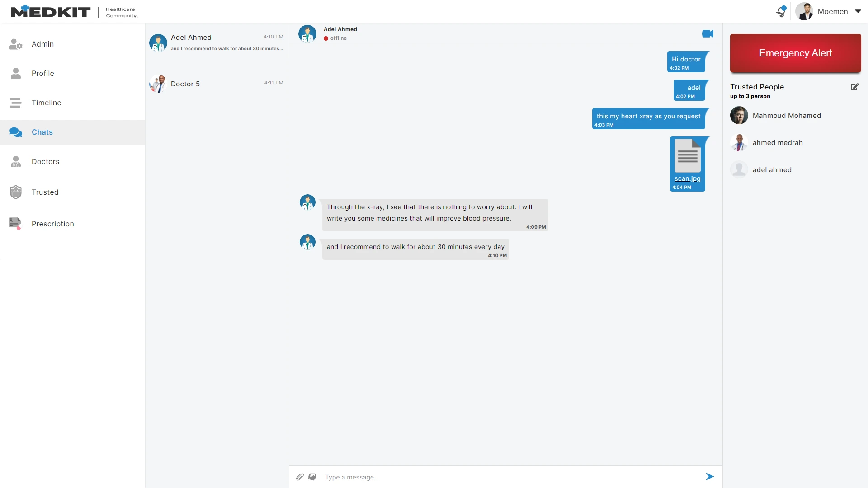Image resolution: width=868 pixels, height=488 pixels.
Task: Open the Prescription page
Action: coord(52,224)
